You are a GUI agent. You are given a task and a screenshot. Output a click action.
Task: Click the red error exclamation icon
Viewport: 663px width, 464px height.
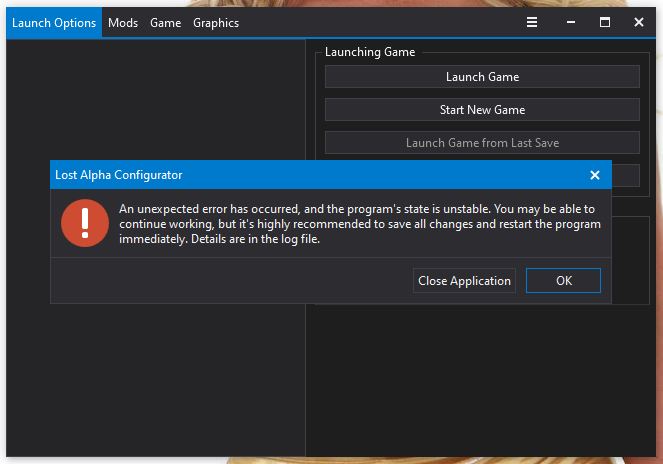(x=85, y=223)
